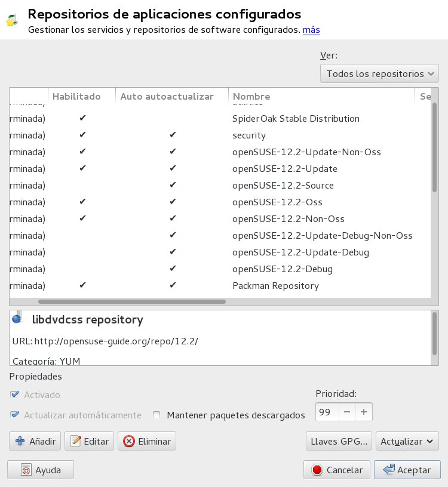Click the repository star icon in header
Viewport: 448px width, 487px height.
pyautogui.click(x=12, y=20)
